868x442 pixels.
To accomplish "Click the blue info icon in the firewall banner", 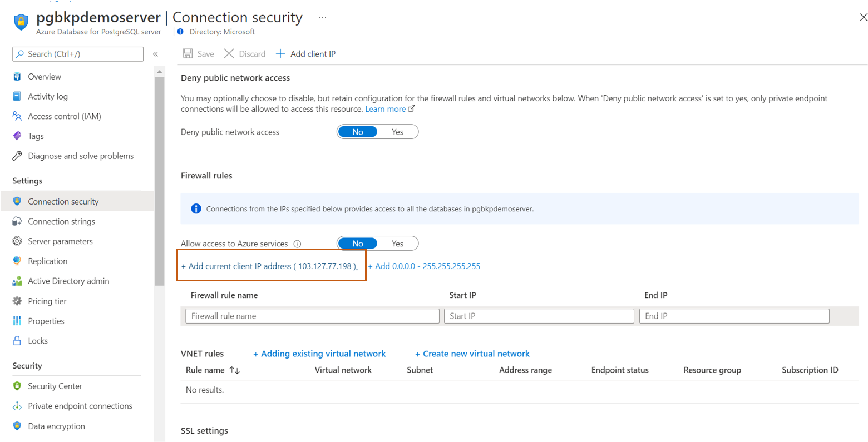I will 196,208.
